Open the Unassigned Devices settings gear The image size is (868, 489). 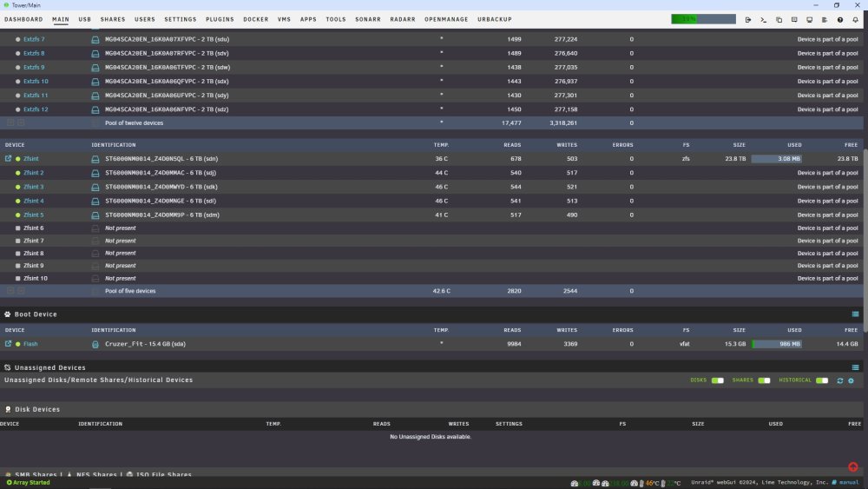coord(852,380)
